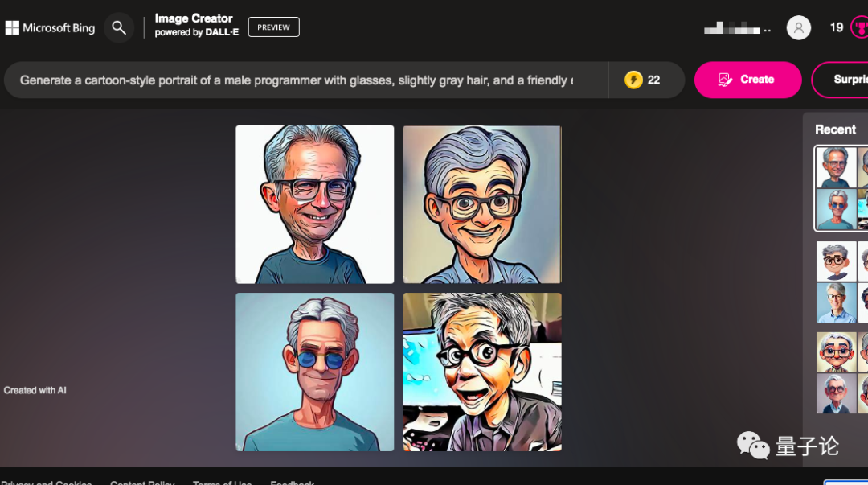The width and height of the screenshot is (868, 485).
Task: Click the Created with AI label
Action: click(35, 390)
